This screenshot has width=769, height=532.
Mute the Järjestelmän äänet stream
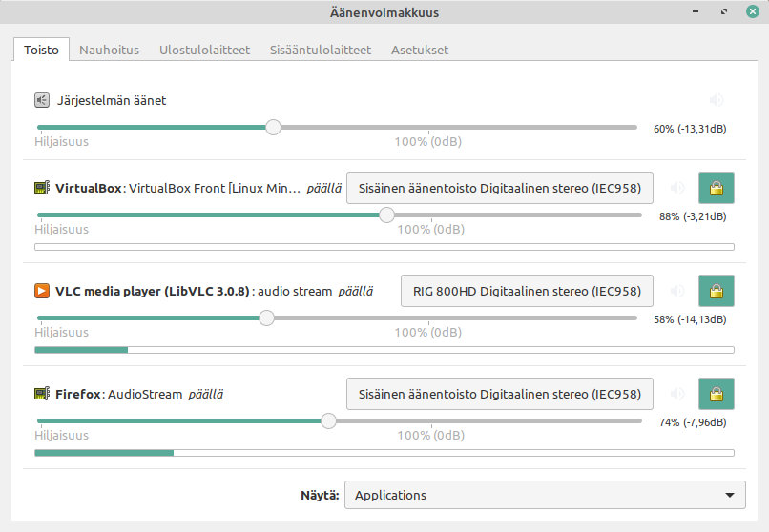coord(717,100)
